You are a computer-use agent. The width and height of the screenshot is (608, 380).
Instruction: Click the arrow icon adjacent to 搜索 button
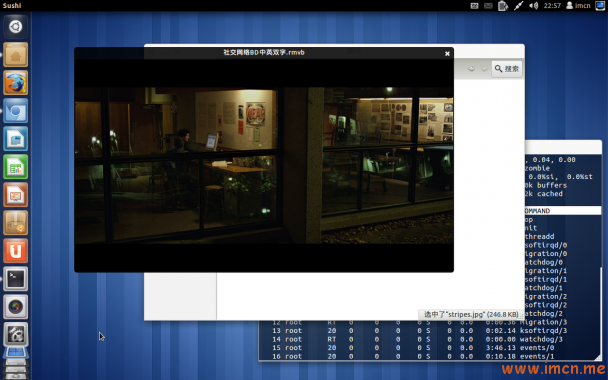point(484,69)
